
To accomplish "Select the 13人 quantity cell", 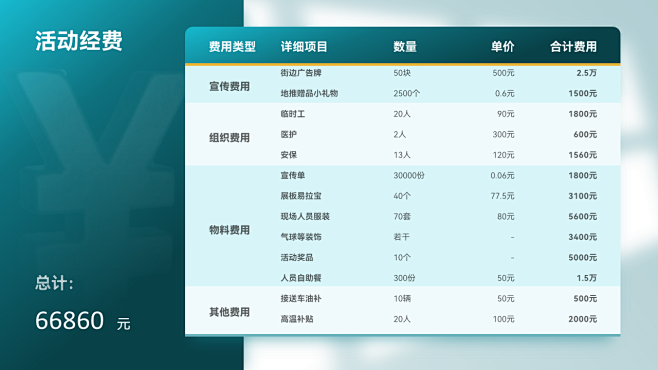I will (402, 155).
